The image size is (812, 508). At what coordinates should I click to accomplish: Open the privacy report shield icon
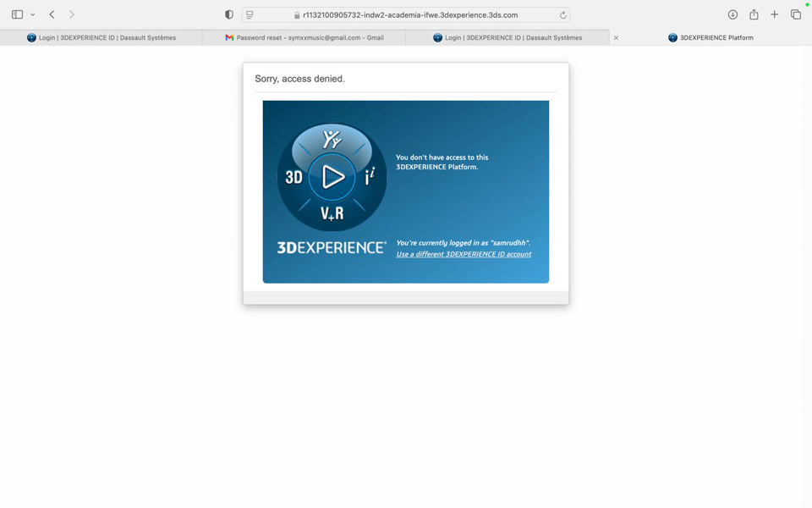click(229, 14)
